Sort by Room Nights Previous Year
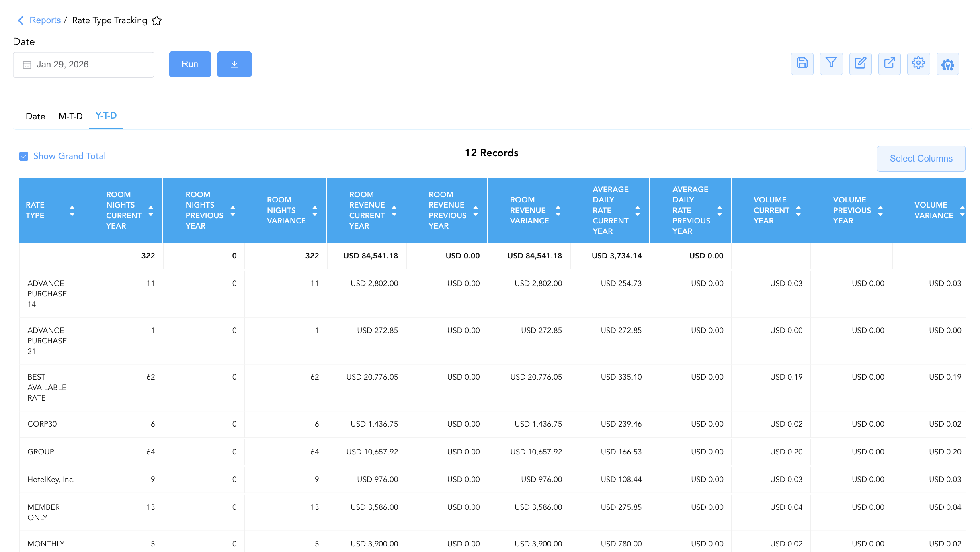The image size is (980, 552). click(233, 211)
